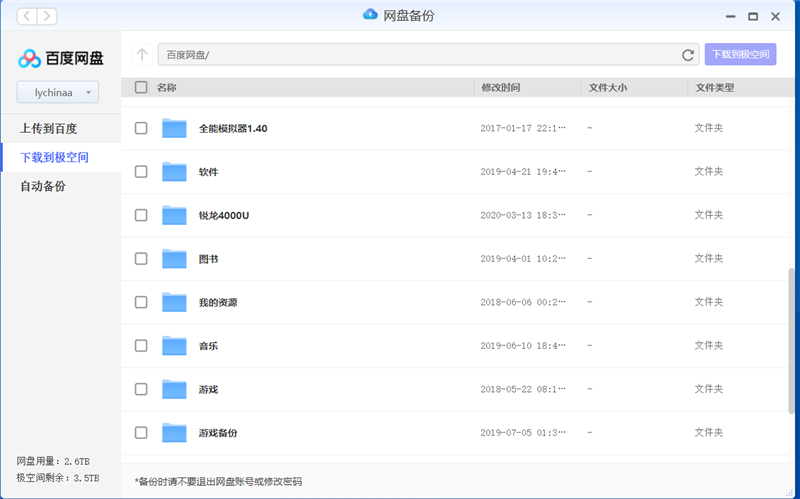800x499 pixels.
Task: Mark the 游戏备份 folder checkbox
Action: coord(141,433)
